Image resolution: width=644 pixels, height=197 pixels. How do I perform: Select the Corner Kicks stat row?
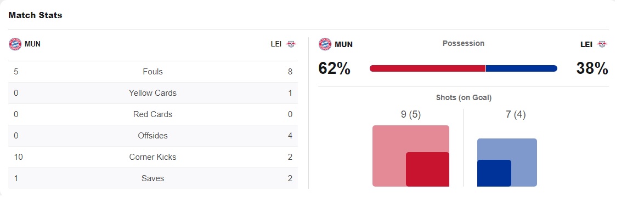(153, 157)
